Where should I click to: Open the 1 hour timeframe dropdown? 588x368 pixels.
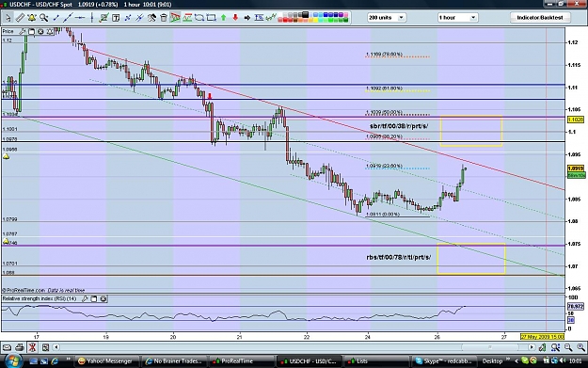click(x=457, y=17)
